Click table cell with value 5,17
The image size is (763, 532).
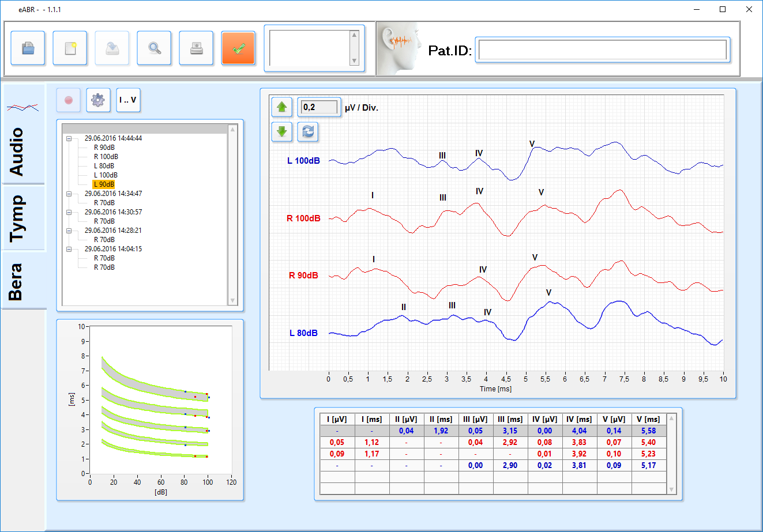pyautogui.click(x=649, y=465)
